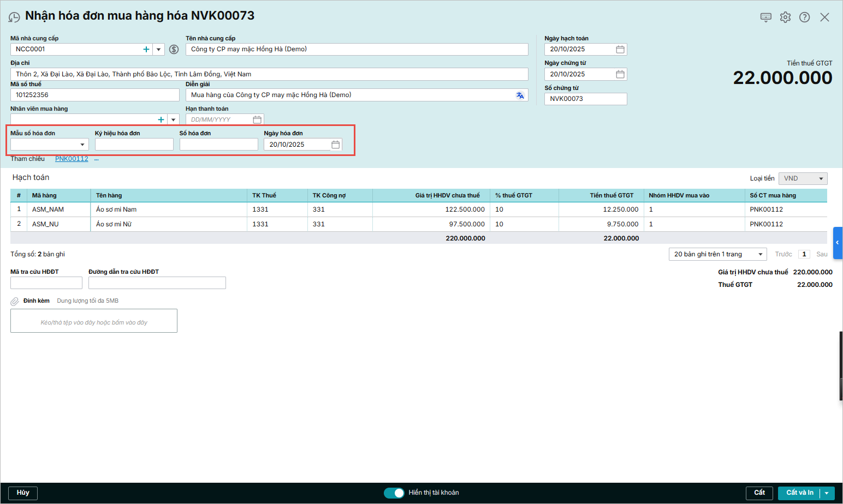Image resolution: width=843 pixels, height=504 pixels.
Task: Open the settings gear icon
Action: click(785, 17)
